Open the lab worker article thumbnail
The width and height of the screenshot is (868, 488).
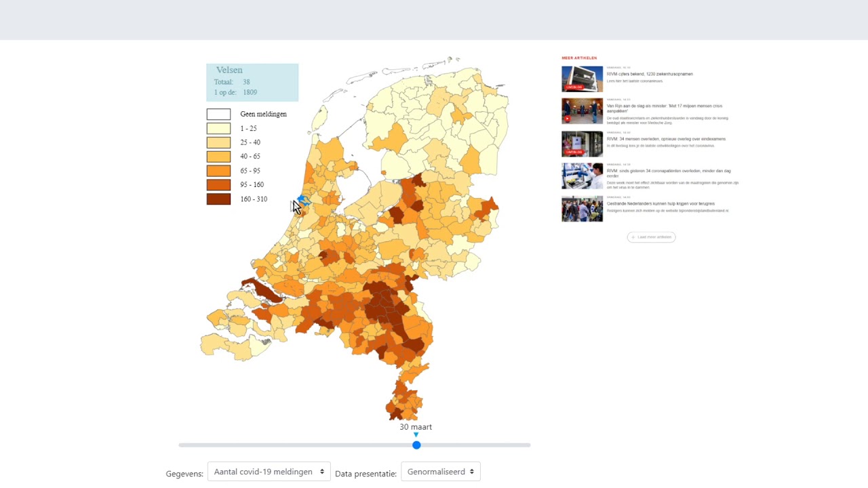582,176
